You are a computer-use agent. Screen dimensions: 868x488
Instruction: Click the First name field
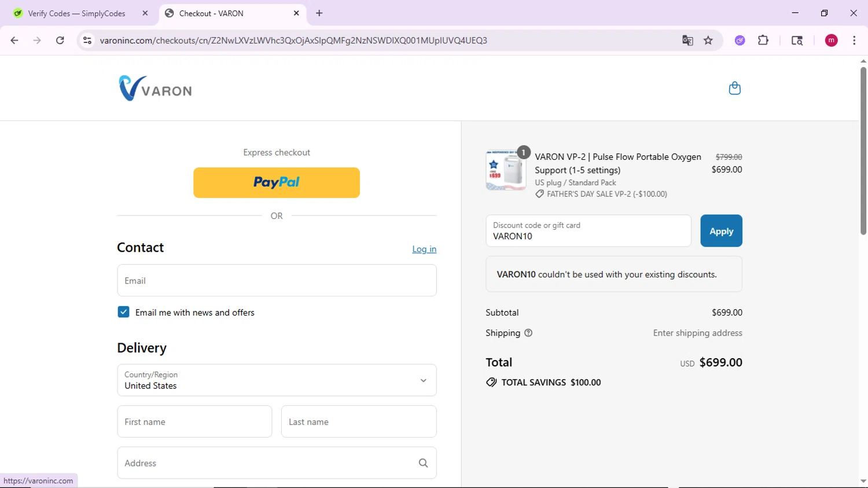[x=194, y=421]
